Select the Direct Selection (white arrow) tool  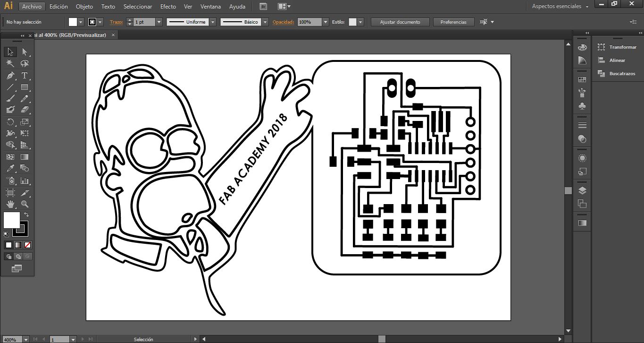click(x=25, y=52)
